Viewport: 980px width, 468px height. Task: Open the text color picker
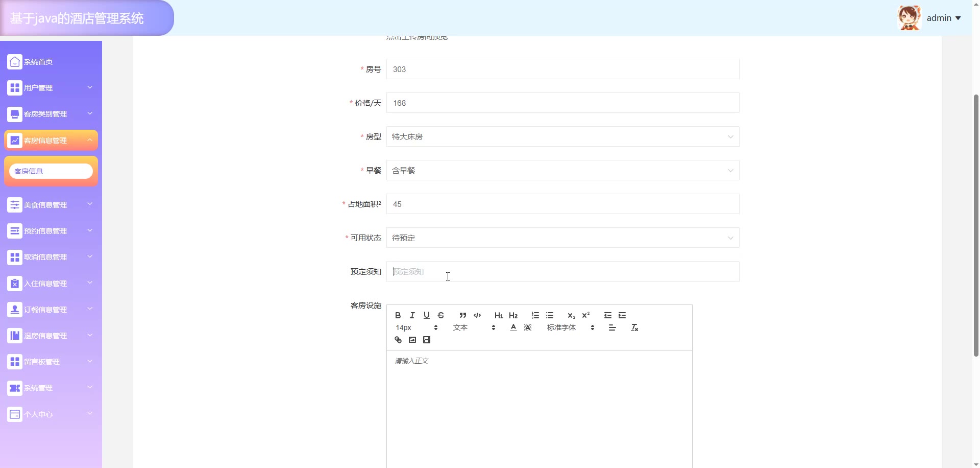(x=513, y=327)
